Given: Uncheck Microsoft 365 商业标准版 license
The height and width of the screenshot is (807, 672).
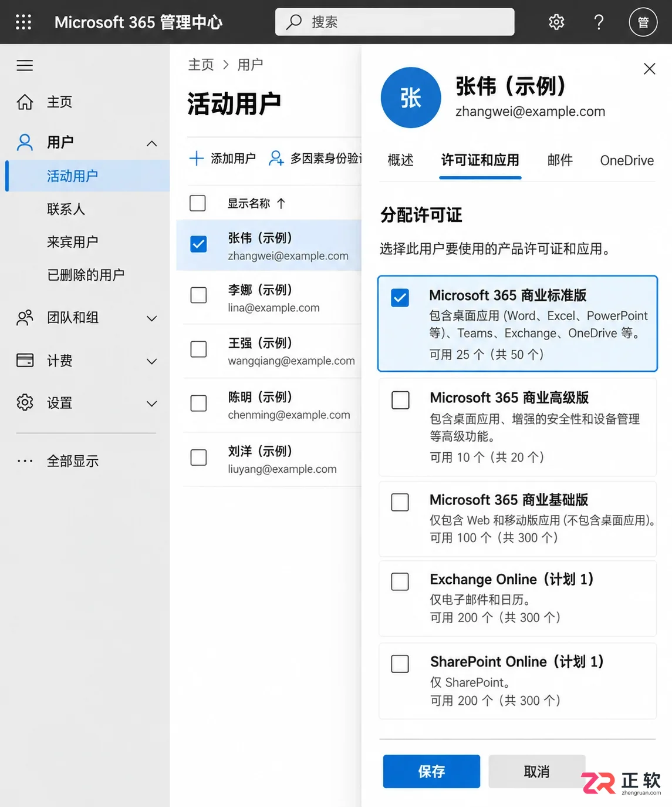Looking at the screenshot, I should coord(400,298).
